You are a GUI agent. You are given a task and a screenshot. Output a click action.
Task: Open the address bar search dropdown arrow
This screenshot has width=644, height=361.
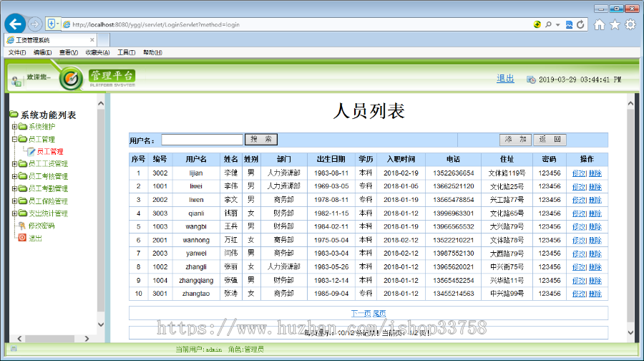[x=557, y=25]
